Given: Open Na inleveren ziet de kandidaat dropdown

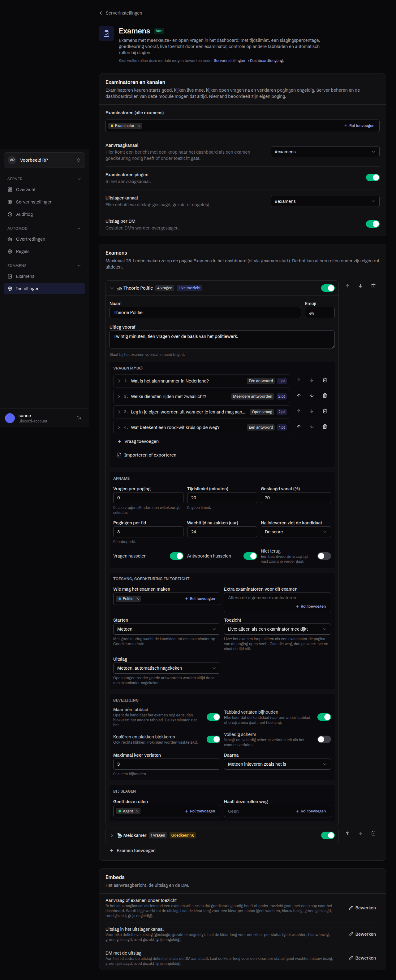Looking at the screenshot, I should 296,532.
